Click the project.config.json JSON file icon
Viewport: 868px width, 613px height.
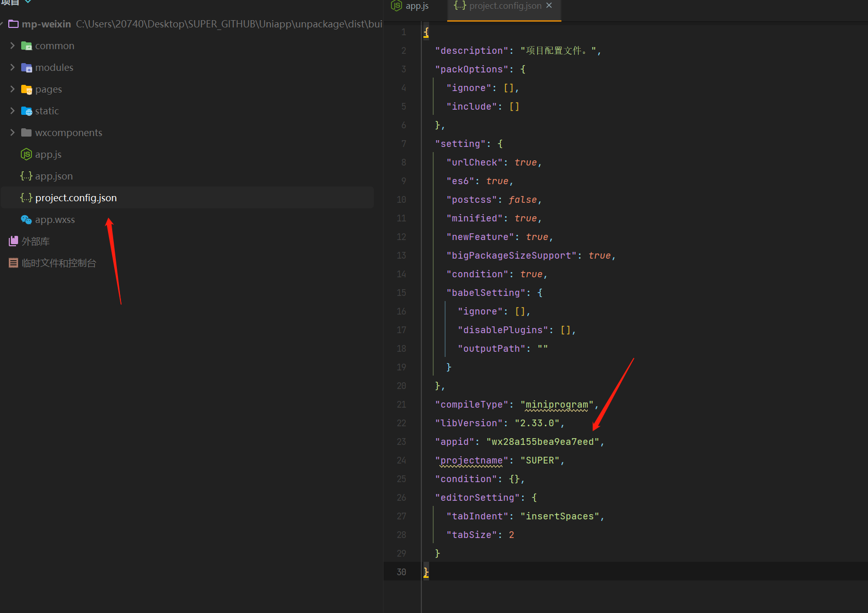26,197
